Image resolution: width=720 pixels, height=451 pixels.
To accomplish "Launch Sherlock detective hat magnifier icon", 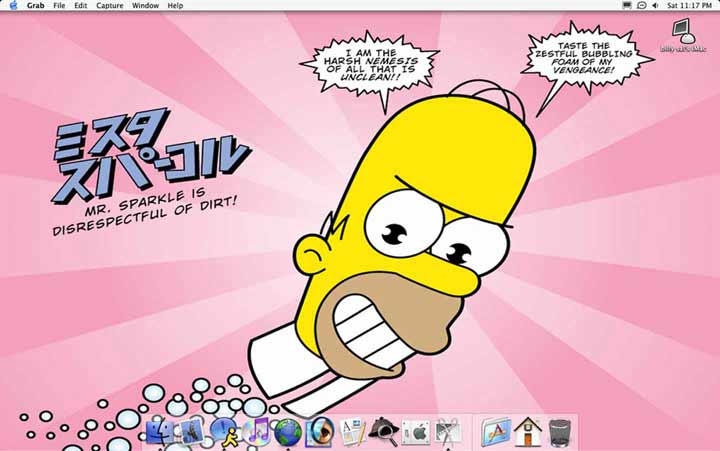I will pyautogui.click(x=384, y=432).
